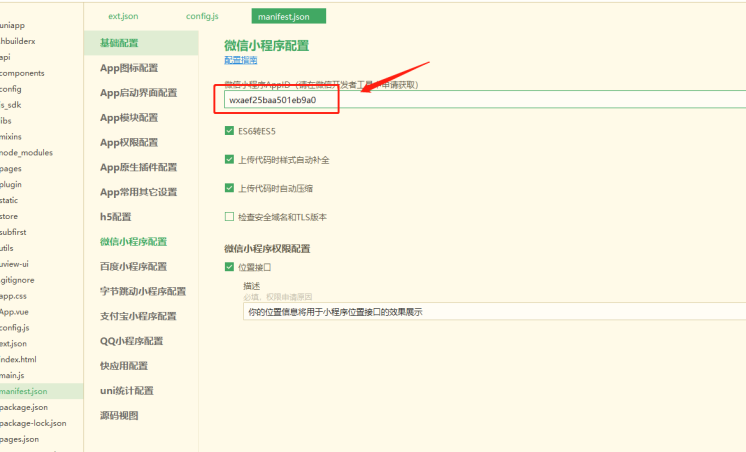Toggle 上传代码时样式自动补全 checkbox
This screenshot has height=452, width=746.
tap(229, 159)
